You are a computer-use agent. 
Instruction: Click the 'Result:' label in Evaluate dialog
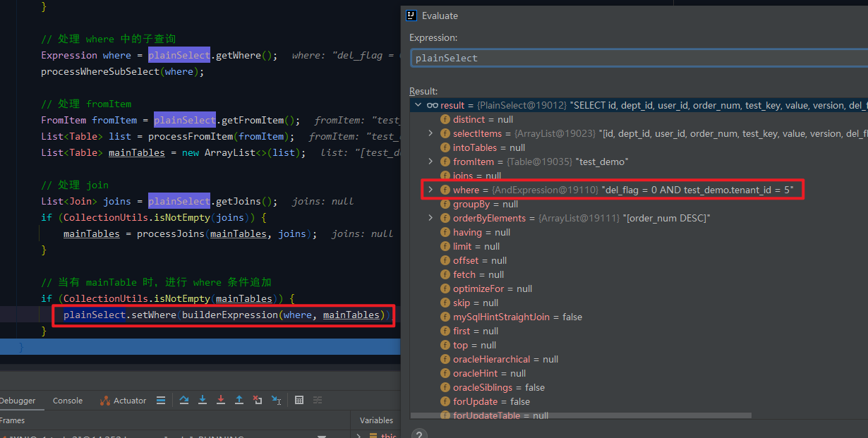[423, 91]
